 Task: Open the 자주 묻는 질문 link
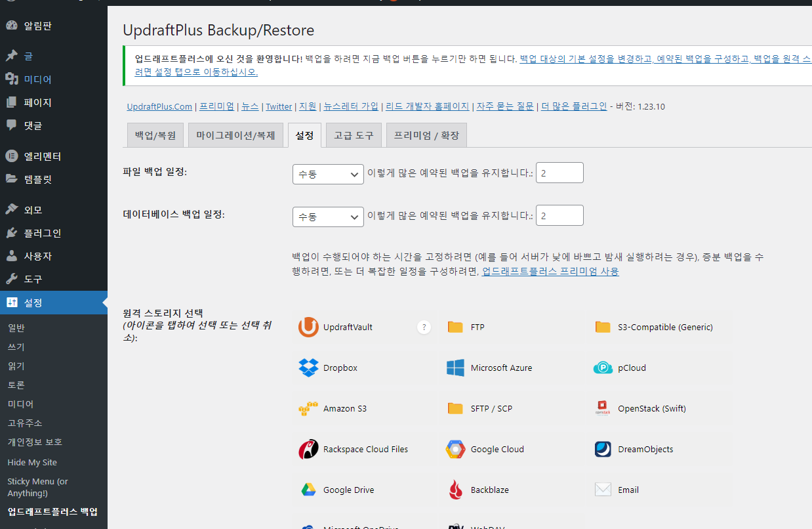point(505,106)
